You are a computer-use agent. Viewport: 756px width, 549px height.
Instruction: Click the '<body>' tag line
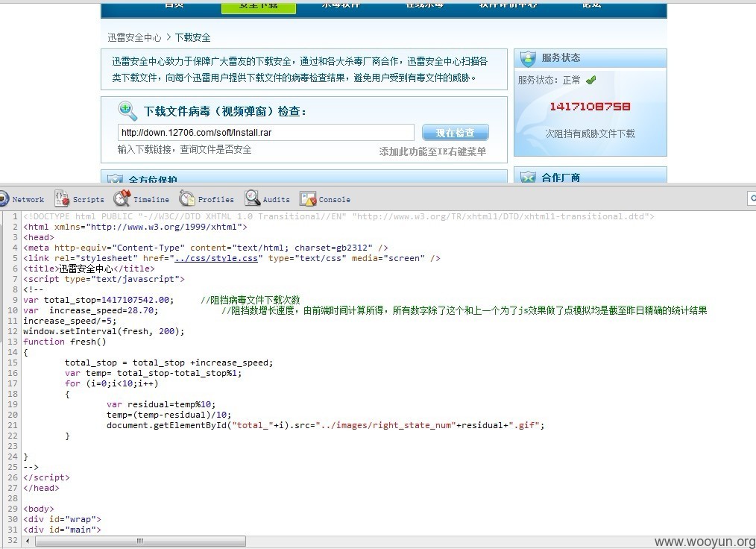[39, 509]
